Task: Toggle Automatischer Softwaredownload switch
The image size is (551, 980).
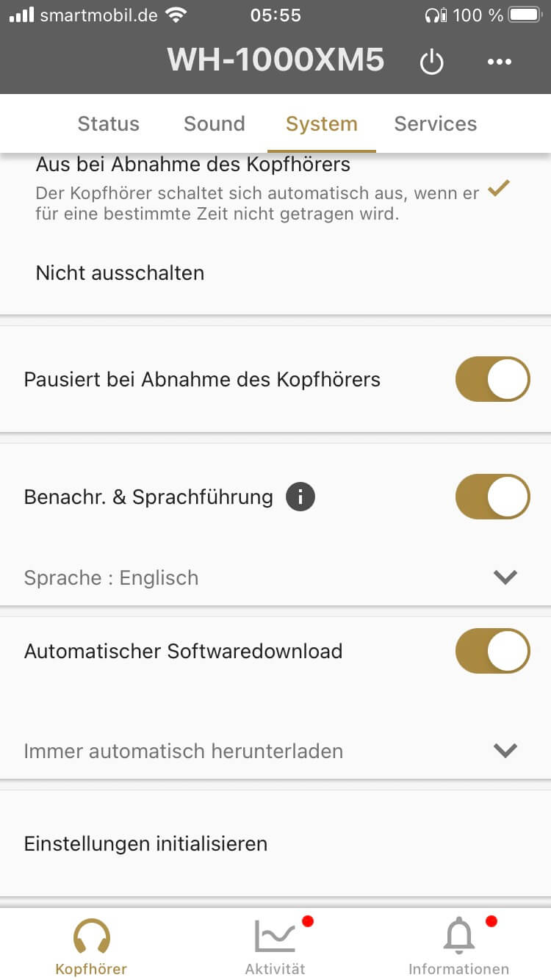Action: (x=492, y=651)
